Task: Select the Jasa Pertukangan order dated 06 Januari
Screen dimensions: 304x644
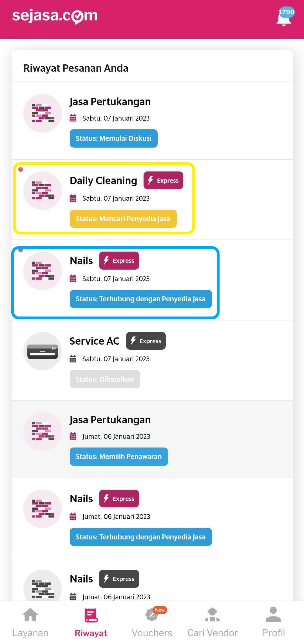Action: click(110, 420)
